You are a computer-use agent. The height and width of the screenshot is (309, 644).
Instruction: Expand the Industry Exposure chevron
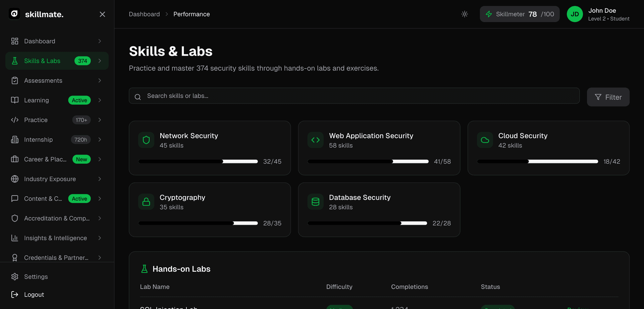pos(100,179)
